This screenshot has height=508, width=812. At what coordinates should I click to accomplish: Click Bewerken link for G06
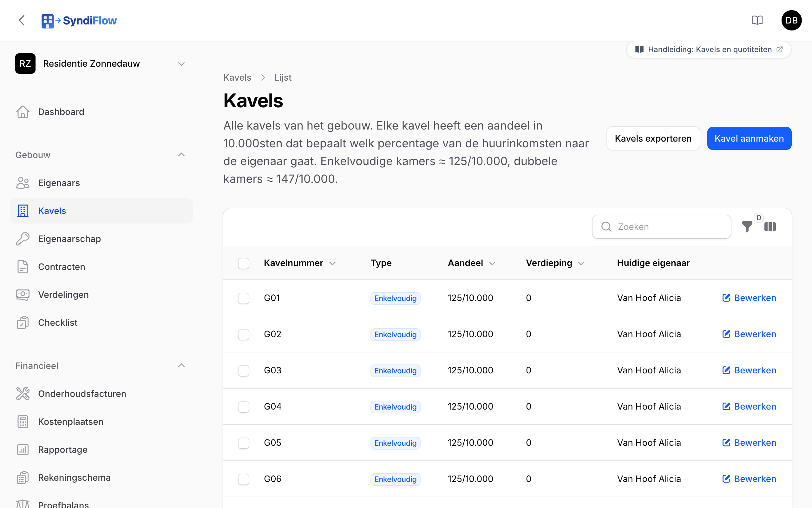pyautogui.click(x=749, y=479)
